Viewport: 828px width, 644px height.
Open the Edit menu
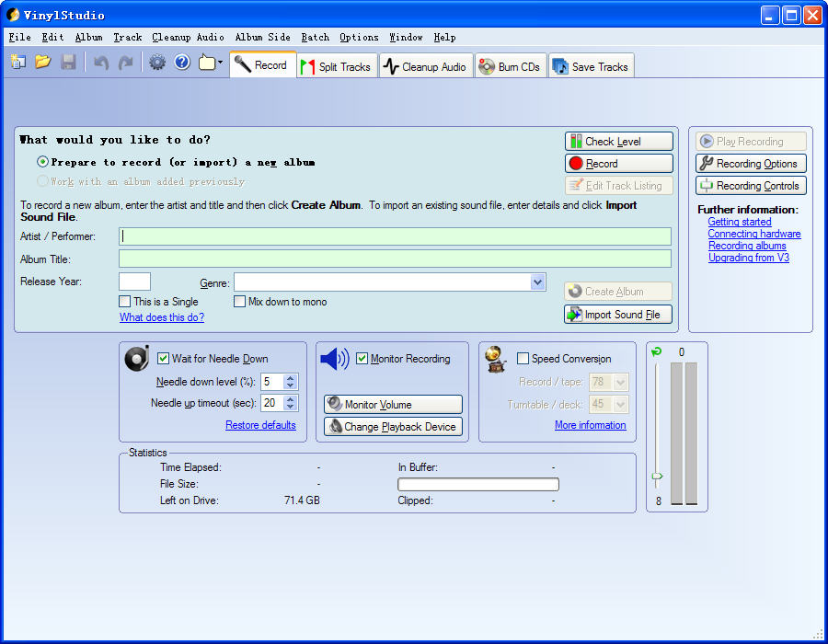(52, 37)
